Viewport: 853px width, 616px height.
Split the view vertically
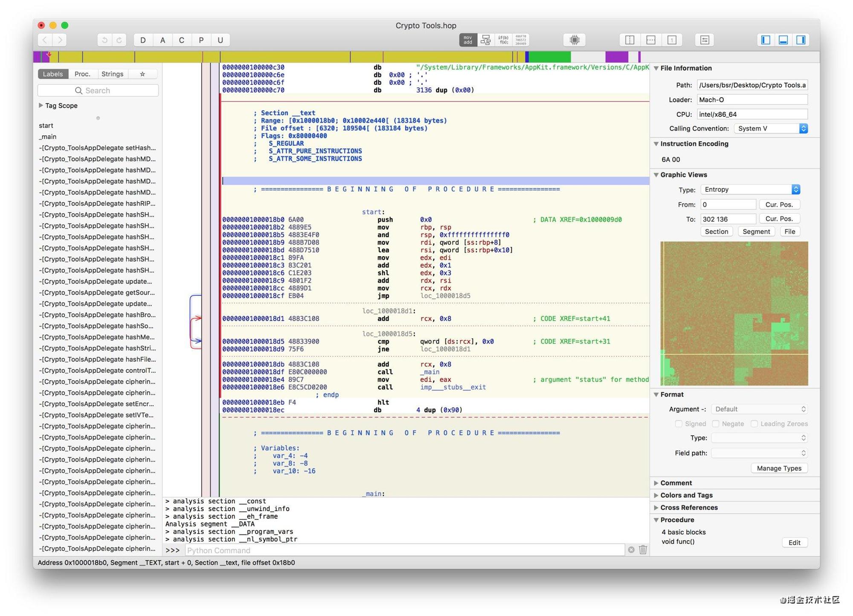tap(630, 40)
